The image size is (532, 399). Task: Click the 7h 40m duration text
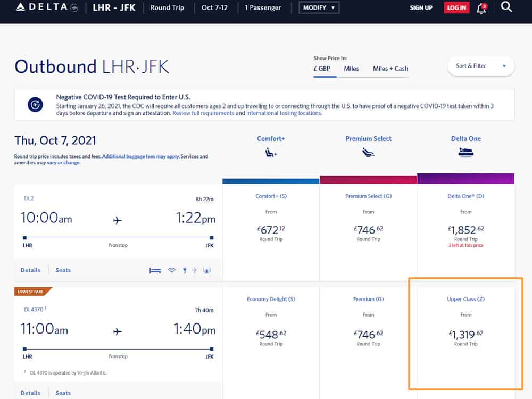[204, 310]
